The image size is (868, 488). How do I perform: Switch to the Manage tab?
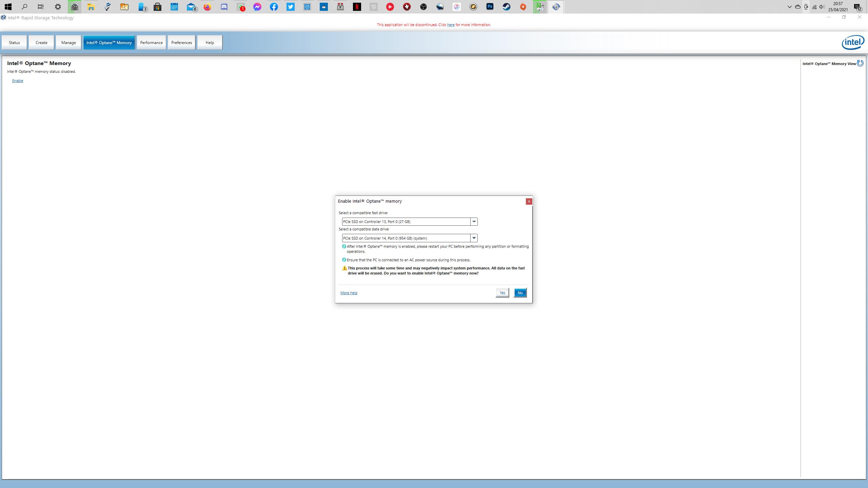(x=68, y=42)
